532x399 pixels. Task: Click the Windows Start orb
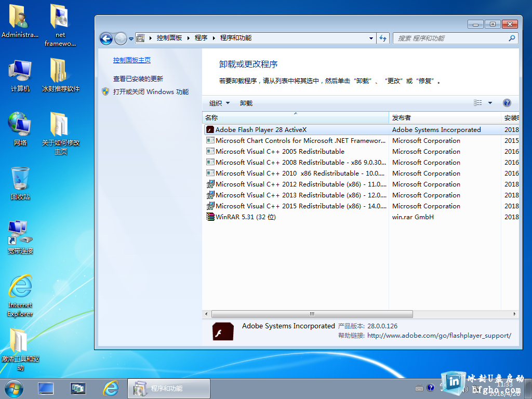(x=14, y=389)
